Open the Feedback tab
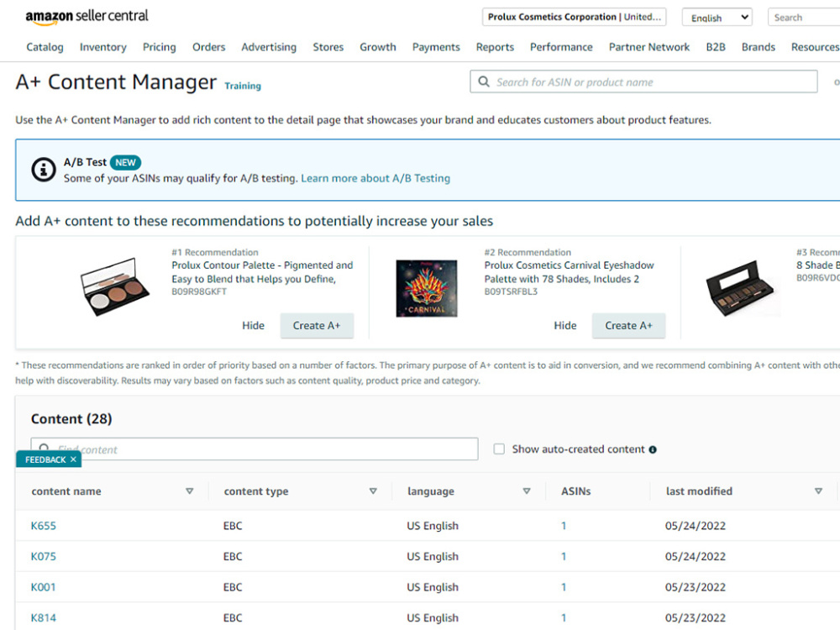Image resolution: width=840 pixels, height=630 pixels. click(x=45, y=459)
